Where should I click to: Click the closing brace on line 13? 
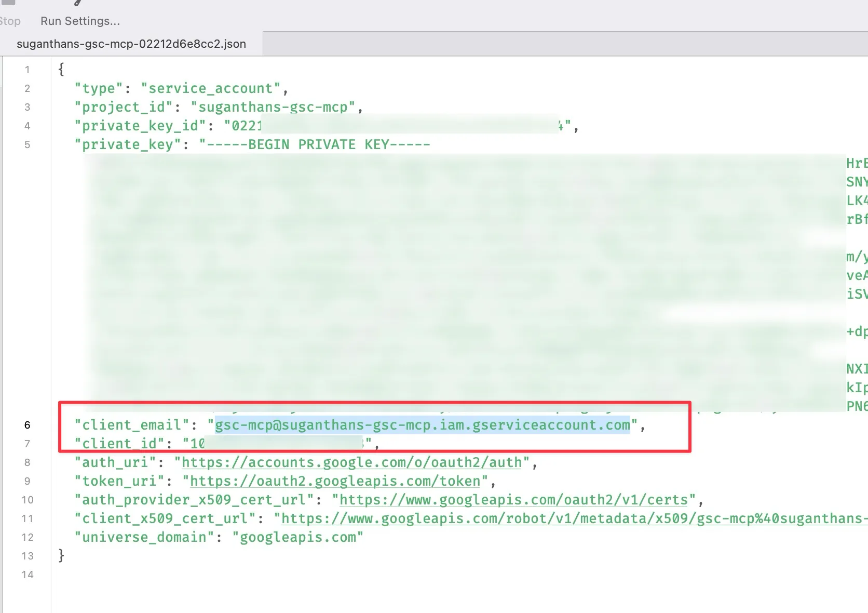61,555
